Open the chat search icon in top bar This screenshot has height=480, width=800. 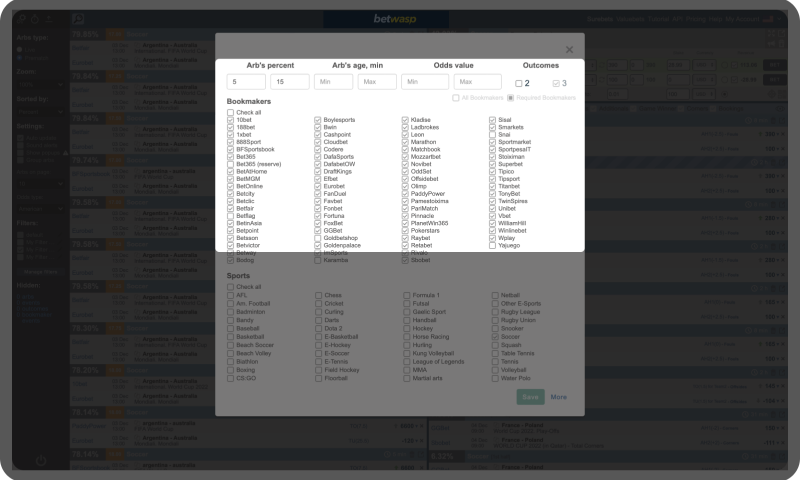(78, 19)
